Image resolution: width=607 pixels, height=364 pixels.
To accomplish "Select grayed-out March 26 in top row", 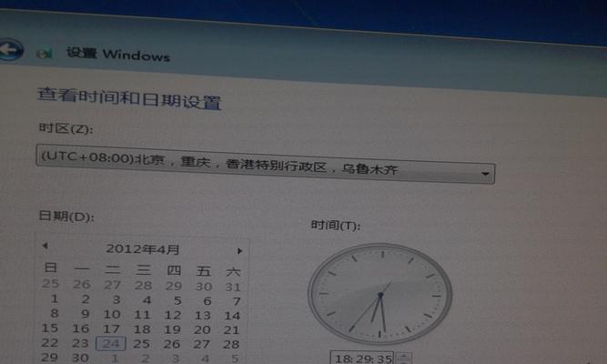I will click(82, 284).
